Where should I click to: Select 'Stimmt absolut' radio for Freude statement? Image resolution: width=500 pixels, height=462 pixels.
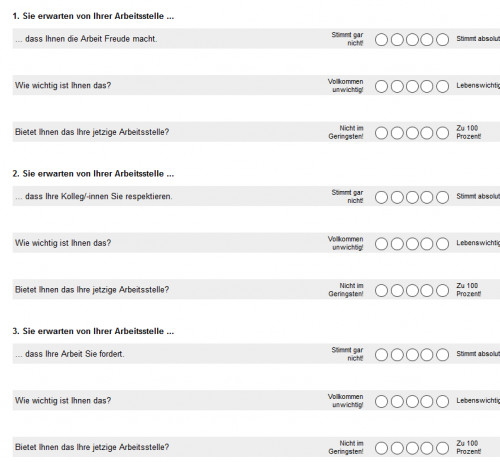click(443, 40)
